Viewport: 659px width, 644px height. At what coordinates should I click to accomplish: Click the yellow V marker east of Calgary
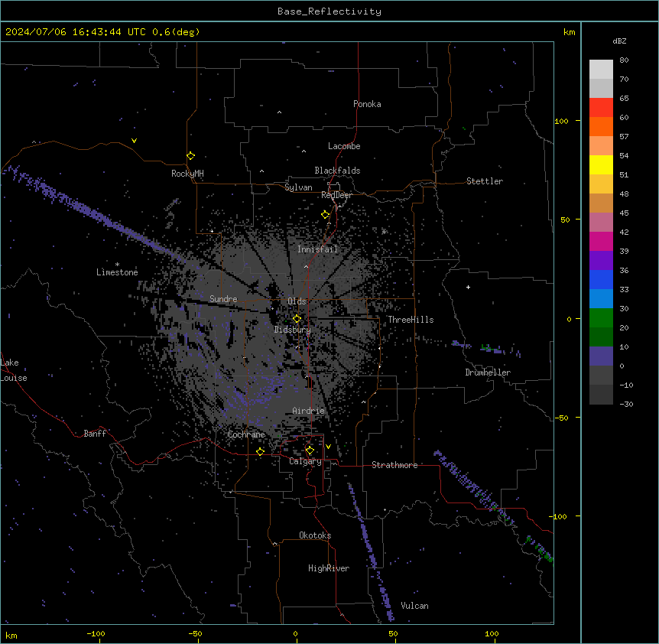pyautogui.click(x=328, y=447)
